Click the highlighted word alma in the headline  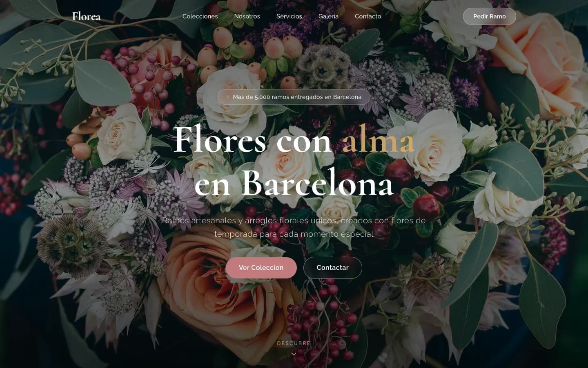click(x=378, y=141)
